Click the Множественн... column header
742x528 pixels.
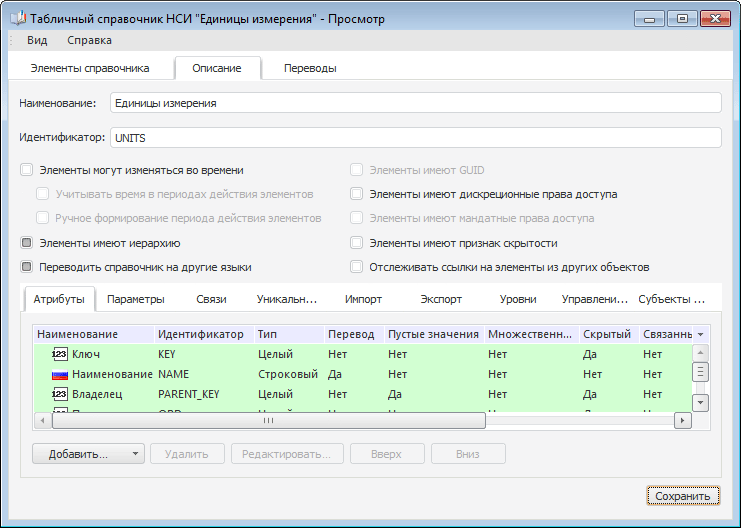532,334
